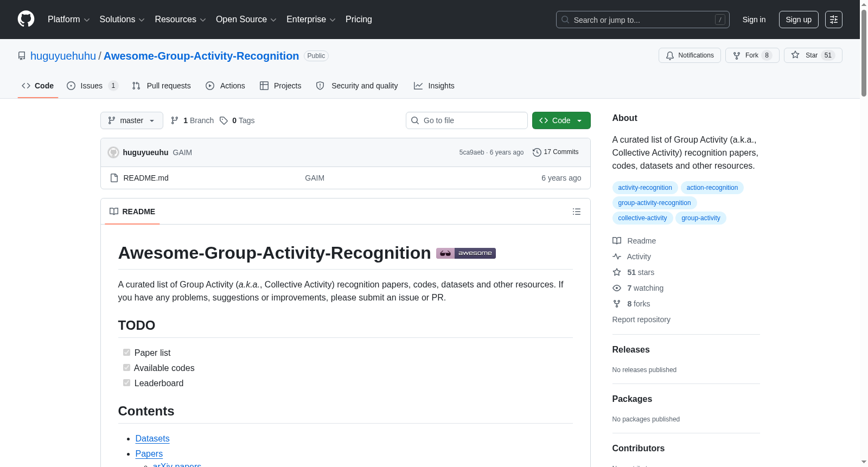Click the 1 Branch link
Image resolution: width=868 pixels, height=467 pixels.
click(x=193, y=120)
